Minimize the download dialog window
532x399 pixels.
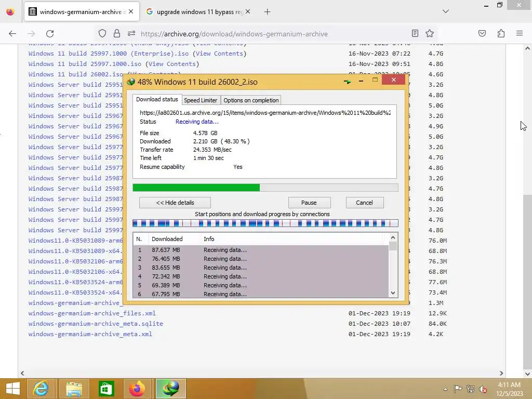(x=361, y=81)
